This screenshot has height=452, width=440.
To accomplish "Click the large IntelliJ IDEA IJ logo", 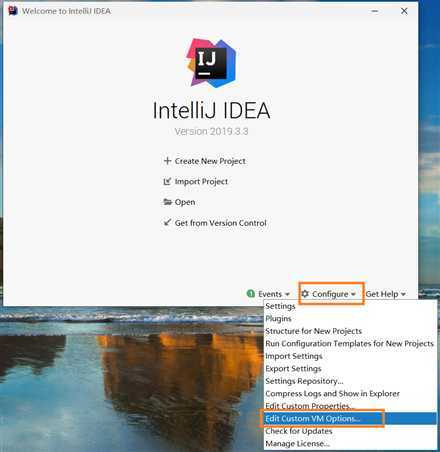I will (x=211, y=63).
